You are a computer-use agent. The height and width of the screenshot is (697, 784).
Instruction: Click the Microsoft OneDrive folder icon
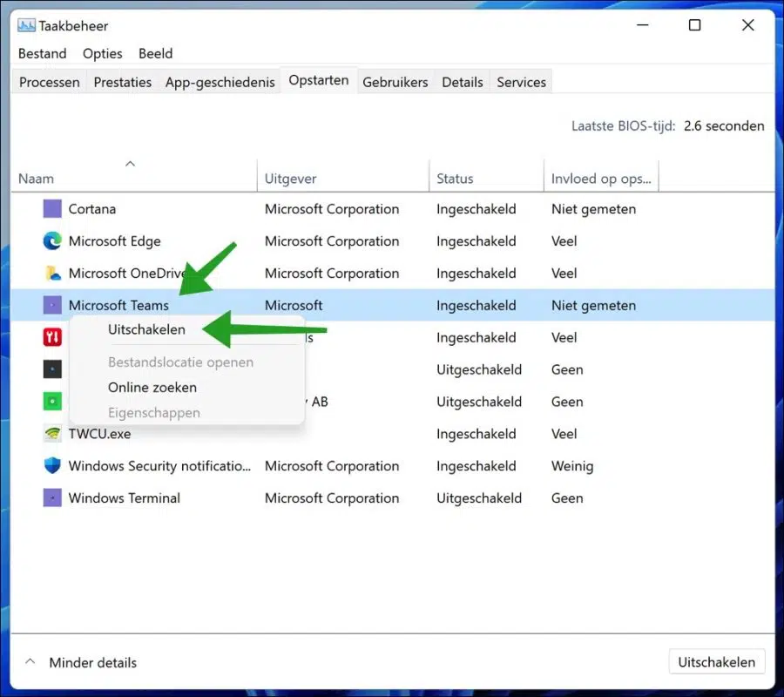[52, 273]
